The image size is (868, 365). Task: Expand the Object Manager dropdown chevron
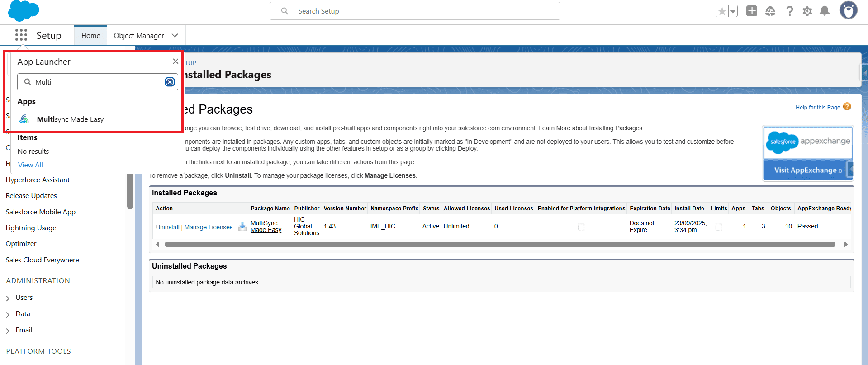coord(175,35)
